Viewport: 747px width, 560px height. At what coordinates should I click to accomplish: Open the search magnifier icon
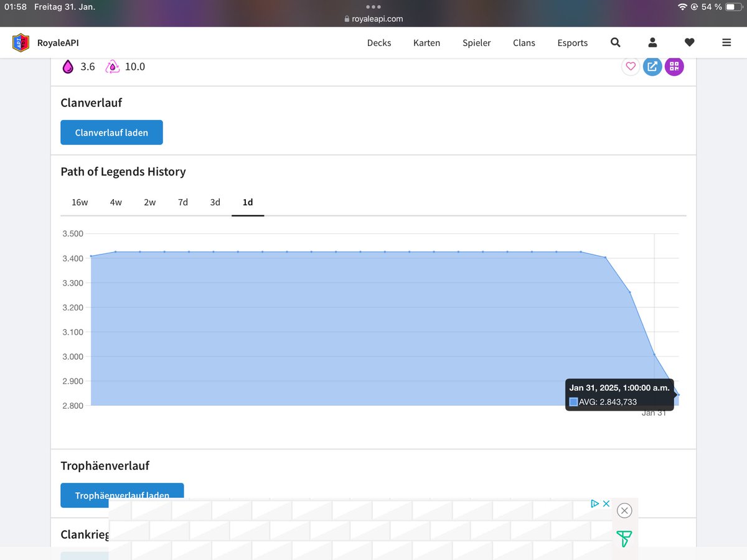pyautogui.click(x=616, y=42)
